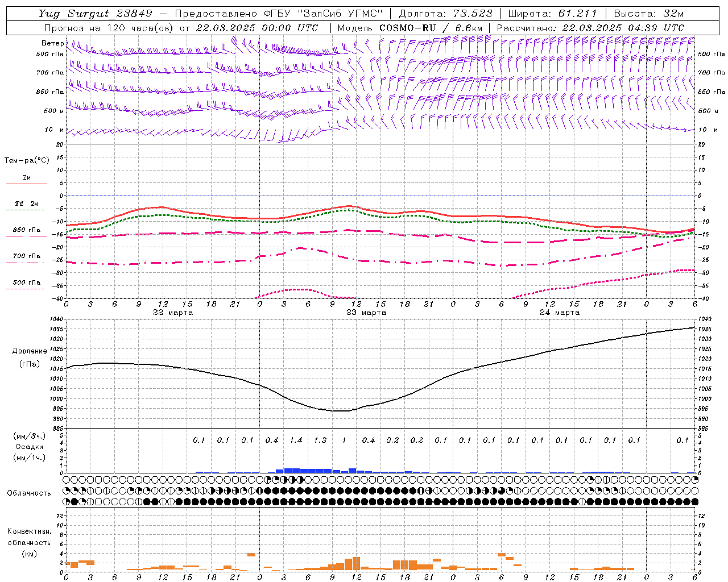
Task: Click the station name Yug_Surgut_23849
Action: click(x=96, y=14)
